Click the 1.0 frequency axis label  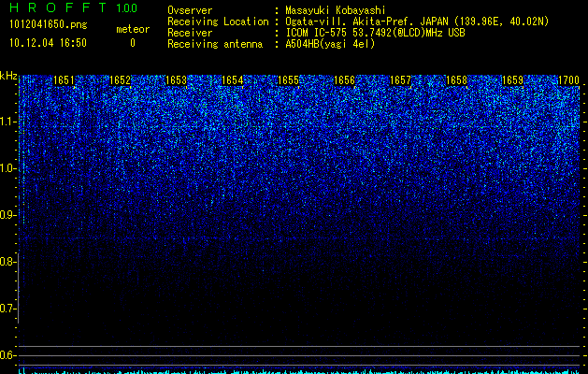tap(7, 168)
